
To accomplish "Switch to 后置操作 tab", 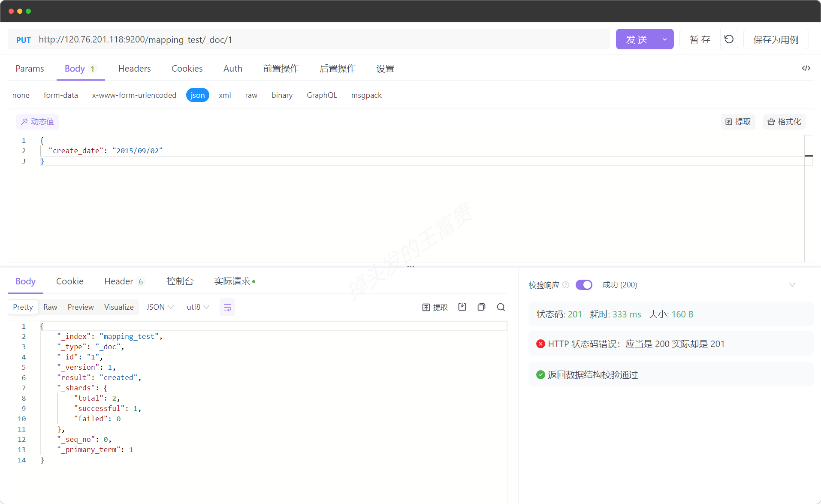I will (x=338, y=69).
